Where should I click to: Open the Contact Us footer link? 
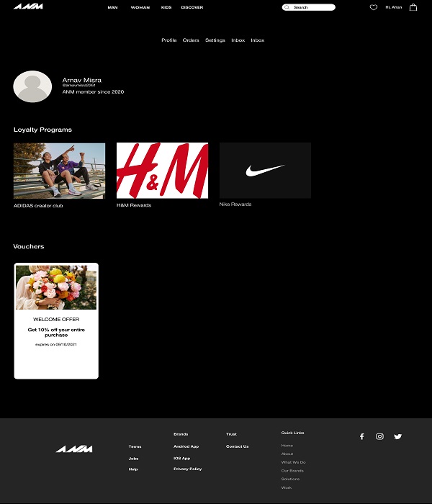coord(237,446)
